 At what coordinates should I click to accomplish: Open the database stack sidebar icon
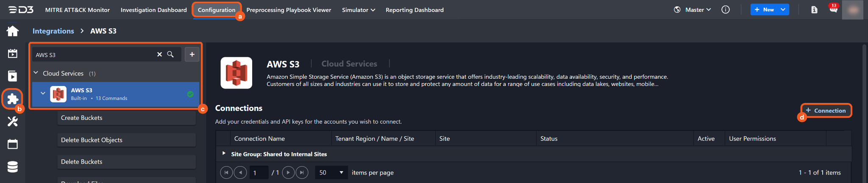[x=13, y=167]
